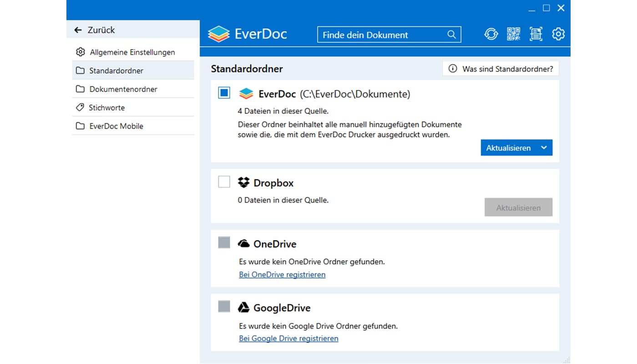Click the EverDoc logo in header

tap(248, 34)
